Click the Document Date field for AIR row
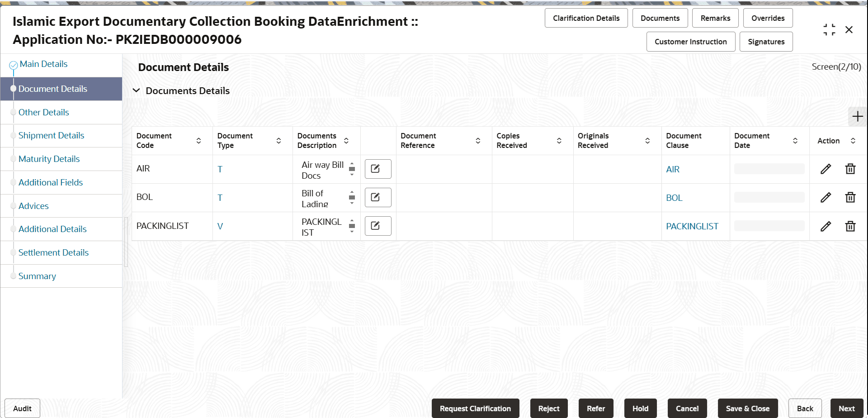Image resolution: width=868 pixels, height=418 pixels. click(769, 168)
